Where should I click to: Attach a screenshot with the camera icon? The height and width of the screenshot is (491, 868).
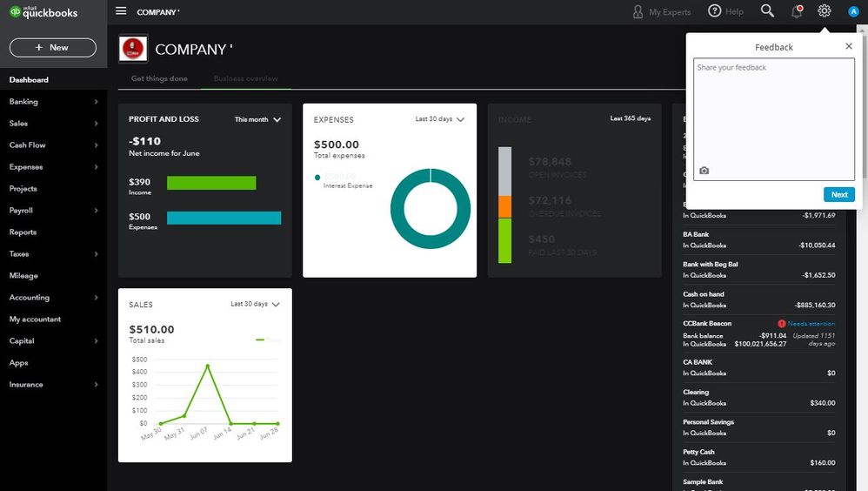tap(704, 171)
